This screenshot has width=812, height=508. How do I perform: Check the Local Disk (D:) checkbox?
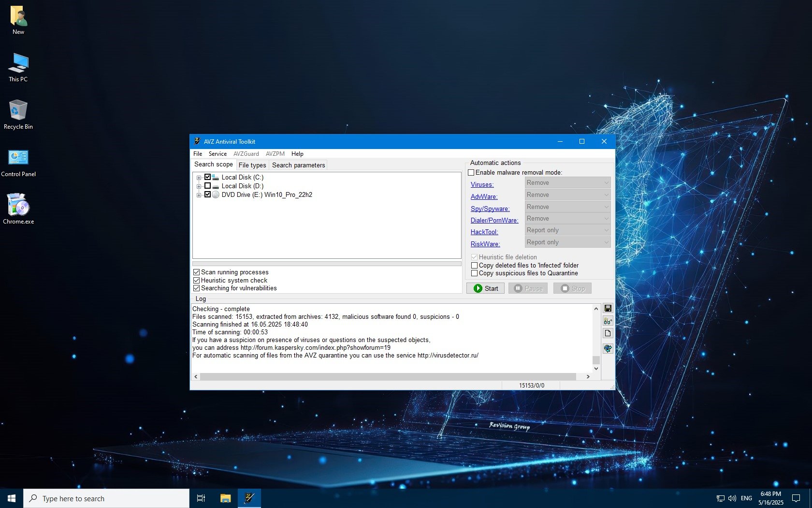point(207,186)
